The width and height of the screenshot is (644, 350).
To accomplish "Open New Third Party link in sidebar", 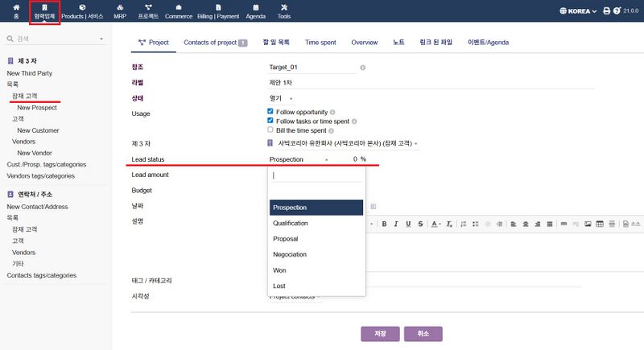I will [x=30, y=72].
